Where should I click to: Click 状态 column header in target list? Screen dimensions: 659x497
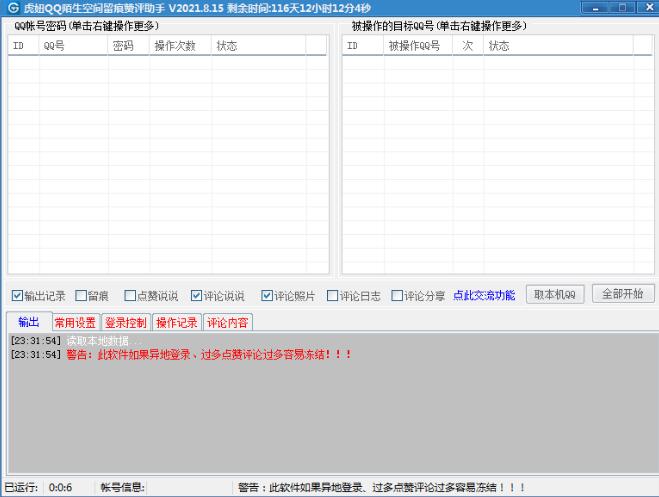click(x=559, y=45)
